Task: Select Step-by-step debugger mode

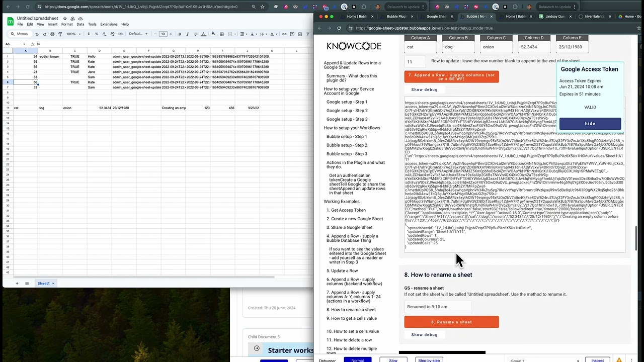Action: [x=429, y=360]
